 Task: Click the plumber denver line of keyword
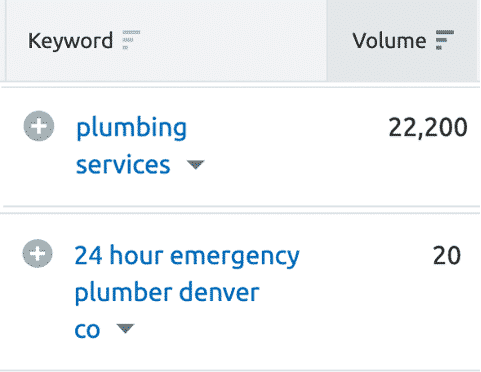point(167,293)
